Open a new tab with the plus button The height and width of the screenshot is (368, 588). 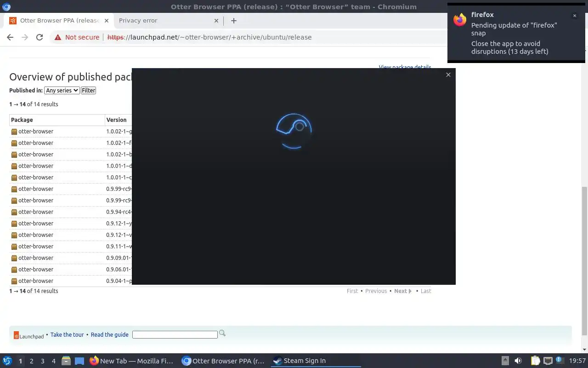pyautogui.click(x=233, y=20)
